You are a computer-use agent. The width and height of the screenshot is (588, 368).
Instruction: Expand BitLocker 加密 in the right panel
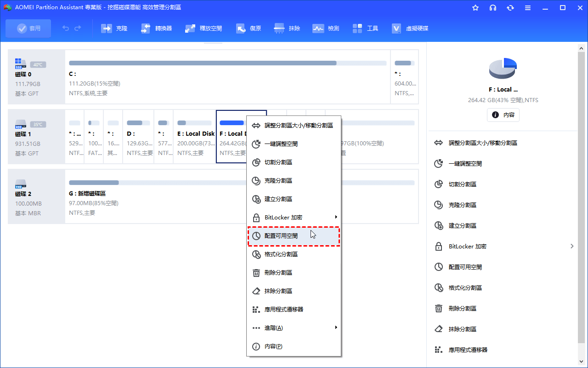(572, 246)
